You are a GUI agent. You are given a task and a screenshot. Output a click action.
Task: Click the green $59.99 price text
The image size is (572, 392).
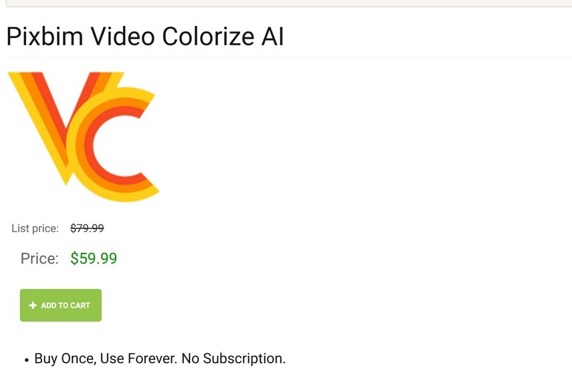(94, 258)
